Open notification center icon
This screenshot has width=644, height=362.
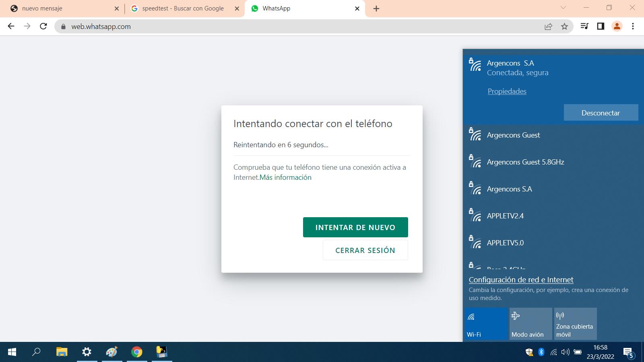coord(629,353)
